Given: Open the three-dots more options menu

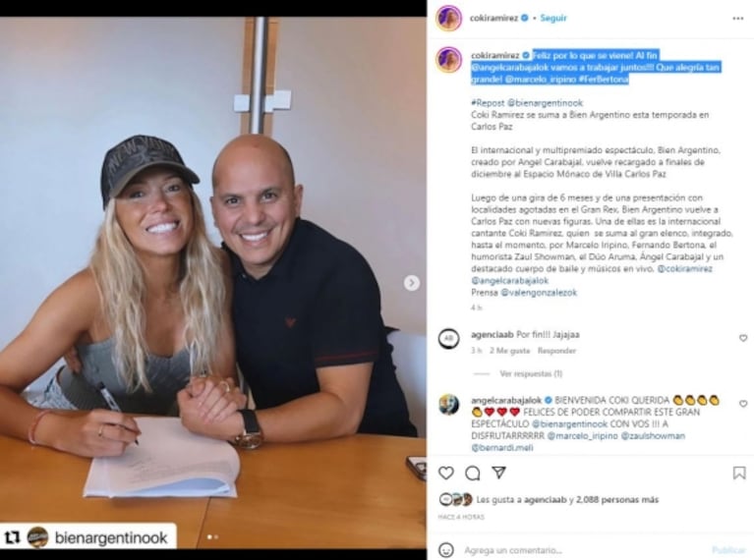Looking at the screenshot, I should (x=737, y=19).
